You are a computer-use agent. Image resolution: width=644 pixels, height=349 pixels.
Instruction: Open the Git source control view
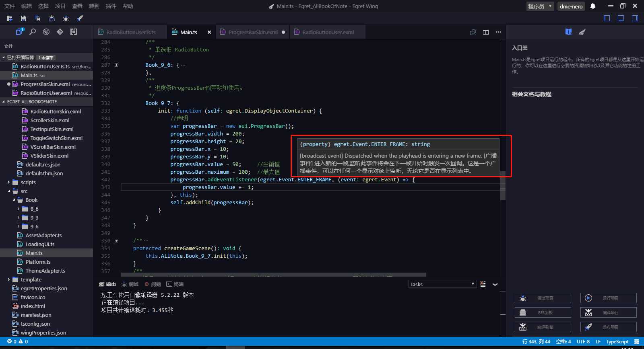[60, 32]
